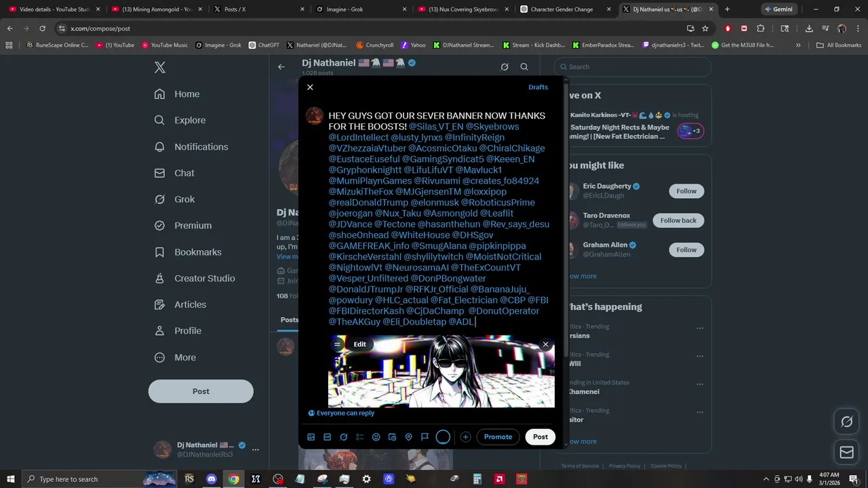The width and height of the screenshot is (868, 488).
Task: Remove the attached image from the post
Action: pos(545,344)
